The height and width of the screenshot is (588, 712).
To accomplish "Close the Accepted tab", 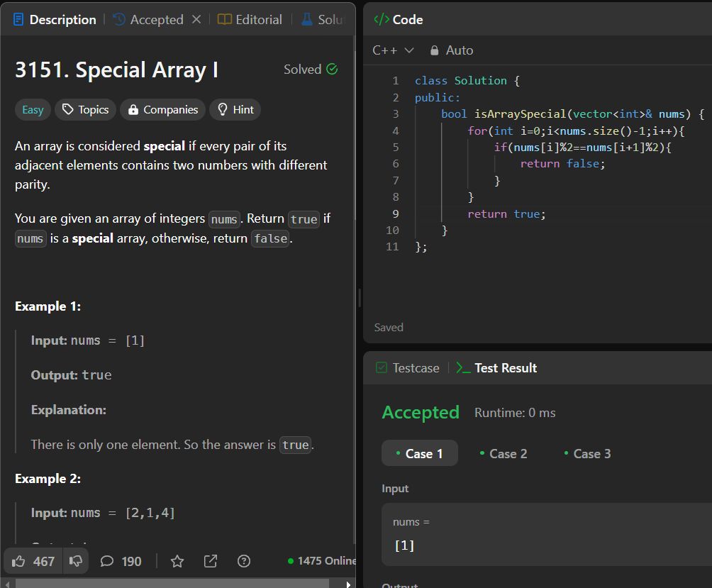I will point(196,19).
